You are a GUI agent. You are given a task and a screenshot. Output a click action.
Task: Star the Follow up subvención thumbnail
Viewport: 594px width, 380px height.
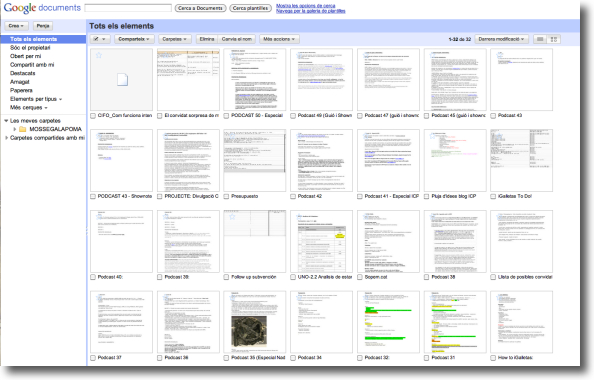click(232, 217)
